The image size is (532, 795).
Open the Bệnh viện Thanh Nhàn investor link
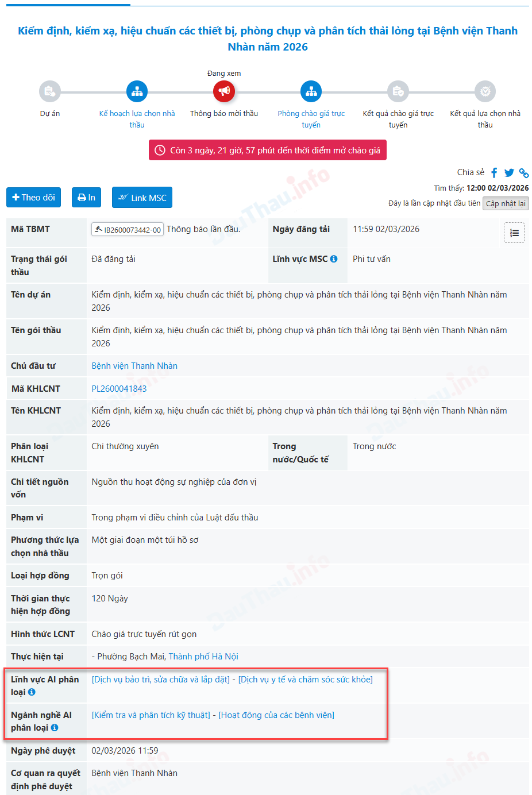pos(134,366)
